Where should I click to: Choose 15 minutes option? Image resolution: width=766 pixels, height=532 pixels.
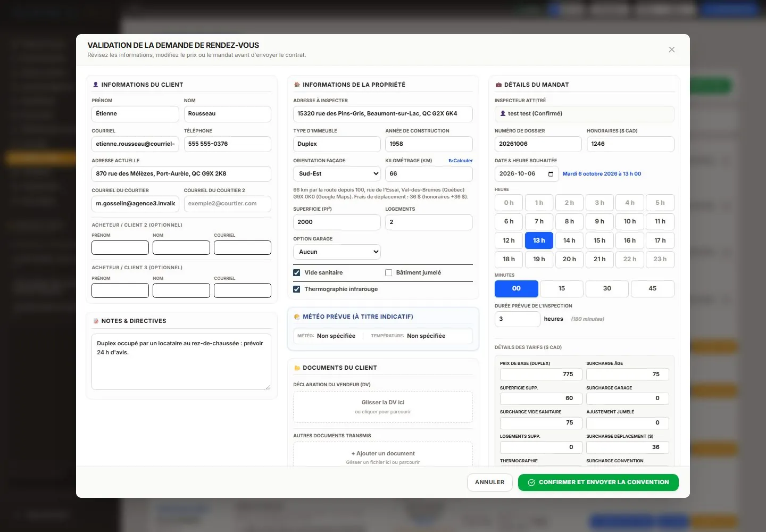point(562,288)
